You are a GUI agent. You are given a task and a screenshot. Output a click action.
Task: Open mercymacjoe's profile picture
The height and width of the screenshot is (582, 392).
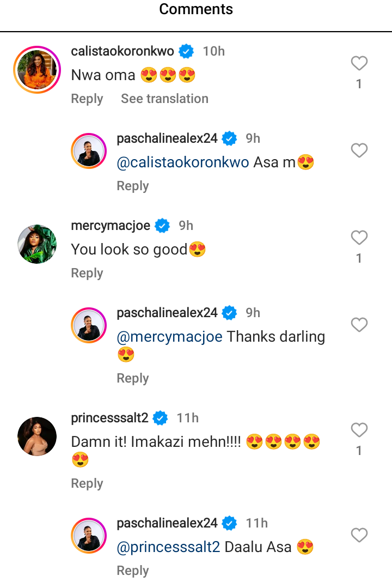click(x=37, y=244)
